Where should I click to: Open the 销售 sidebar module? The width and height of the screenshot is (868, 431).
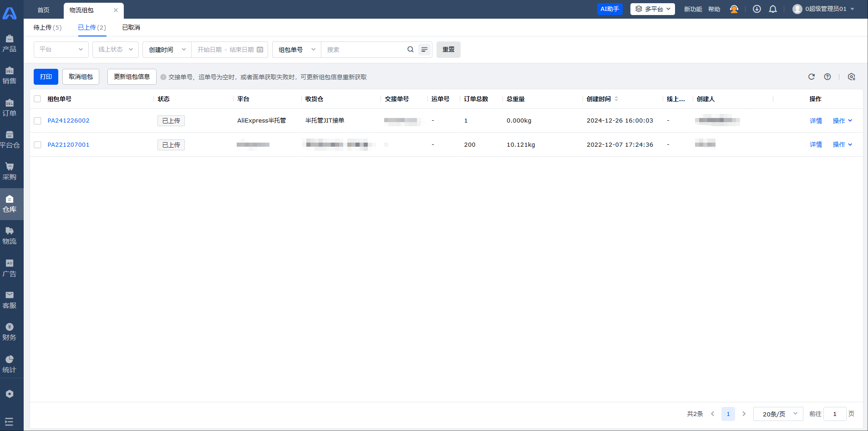point(10,76)
